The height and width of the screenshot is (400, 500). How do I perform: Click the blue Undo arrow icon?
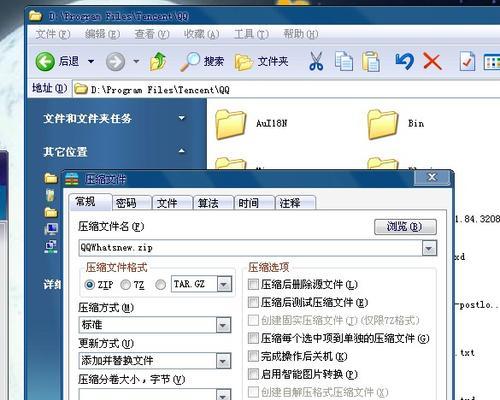404,61
